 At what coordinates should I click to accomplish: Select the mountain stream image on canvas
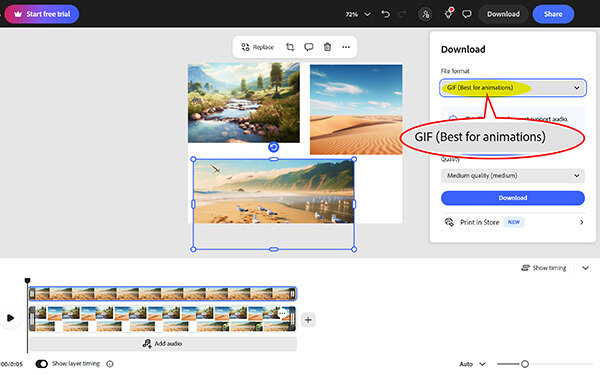tap(244, 103)
